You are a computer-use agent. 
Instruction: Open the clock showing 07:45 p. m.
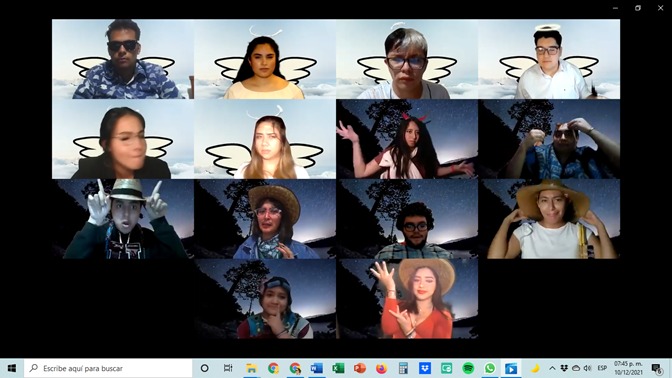click(x=628, y=368)
